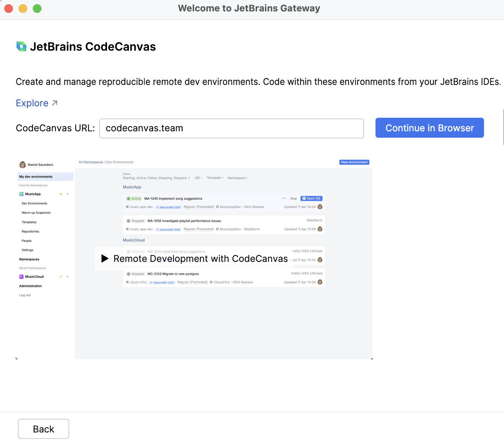Go back with the Back button
Screen dimensions: 504x446
click(44, 429)
